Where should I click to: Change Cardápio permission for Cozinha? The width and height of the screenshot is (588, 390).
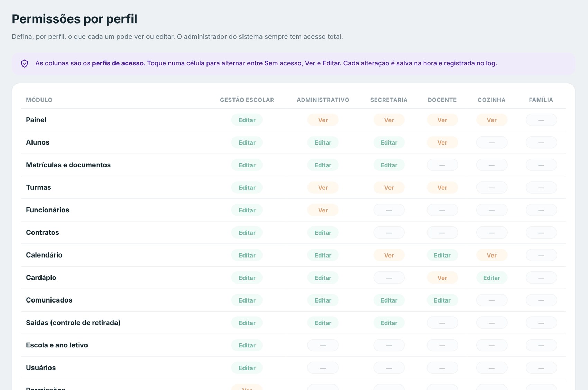(492, 278)
